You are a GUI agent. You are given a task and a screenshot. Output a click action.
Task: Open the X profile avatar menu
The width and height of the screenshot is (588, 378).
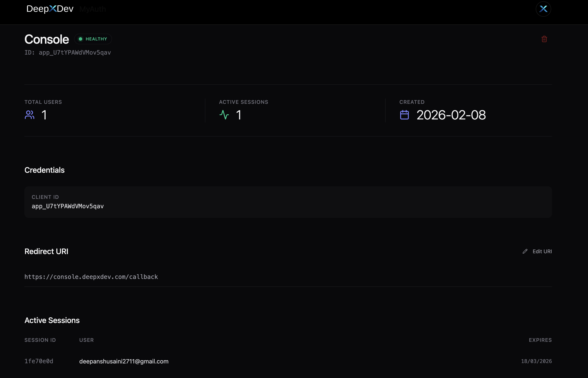coord(543,9)
